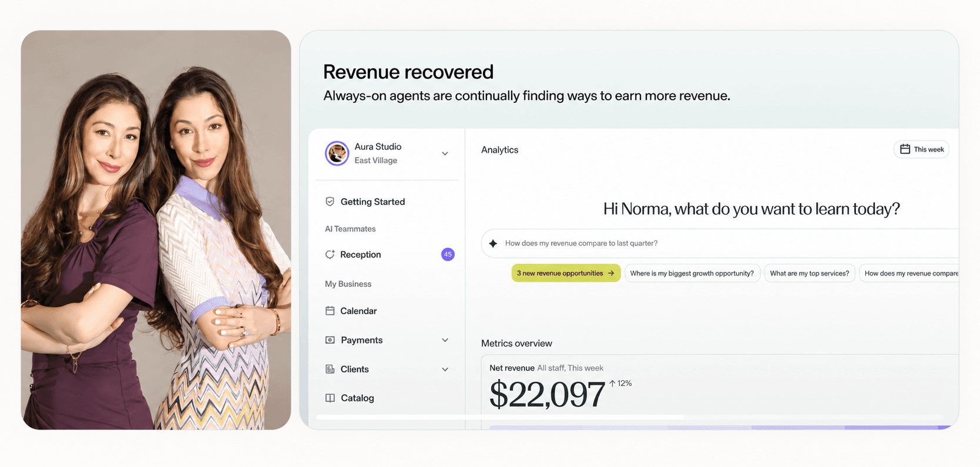Click the Metrics overview heading
The image size is (980, 467).
[516, 343]
